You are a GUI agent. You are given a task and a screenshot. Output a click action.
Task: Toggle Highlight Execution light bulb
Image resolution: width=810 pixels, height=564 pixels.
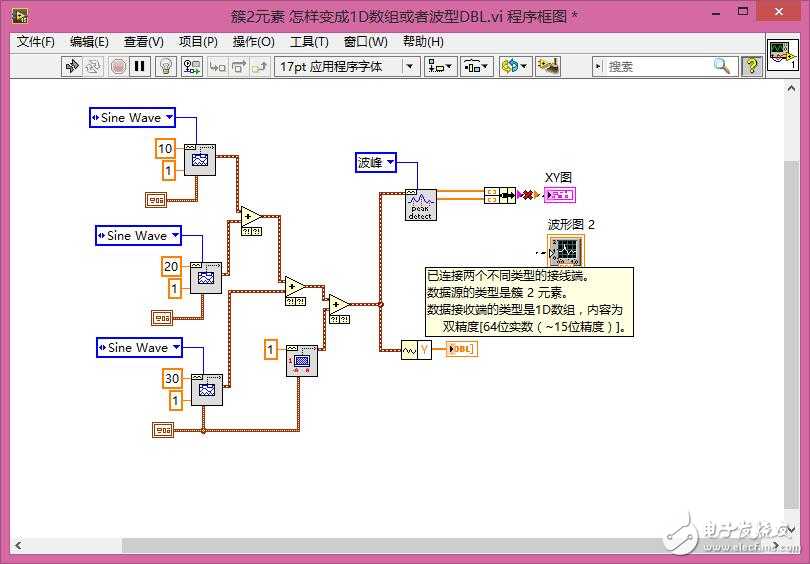pos(166,67)
